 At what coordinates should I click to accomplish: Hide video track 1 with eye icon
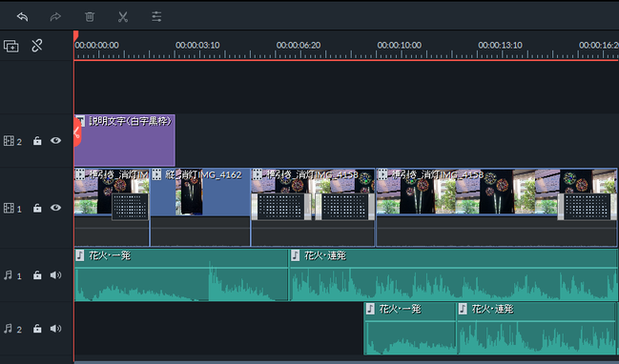55,208
